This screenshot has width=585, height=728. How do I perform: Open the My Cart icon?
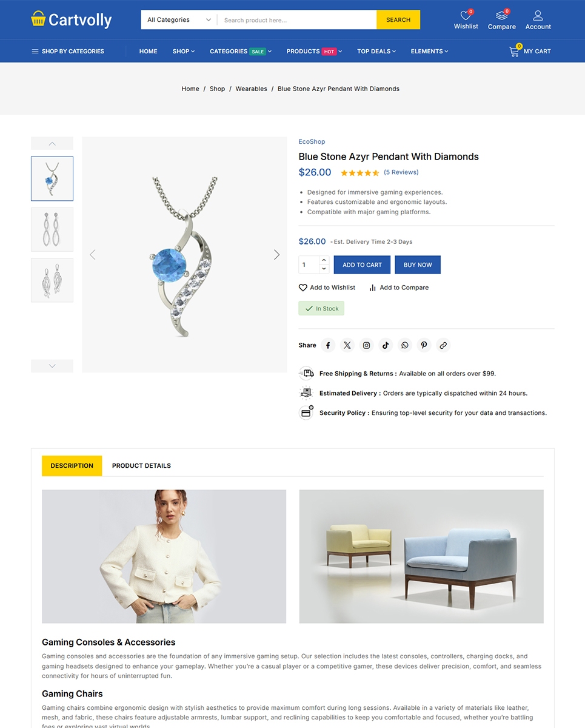point(515,51)
